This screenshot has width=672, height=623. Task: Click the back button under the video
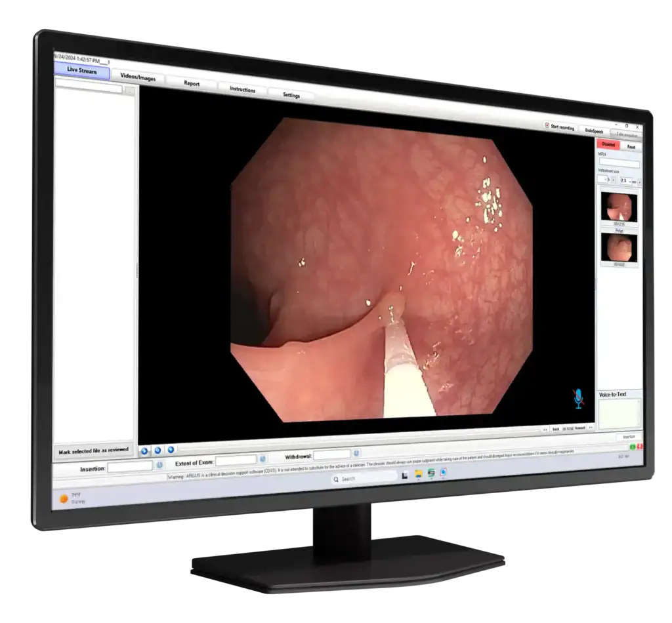(555, 429)
